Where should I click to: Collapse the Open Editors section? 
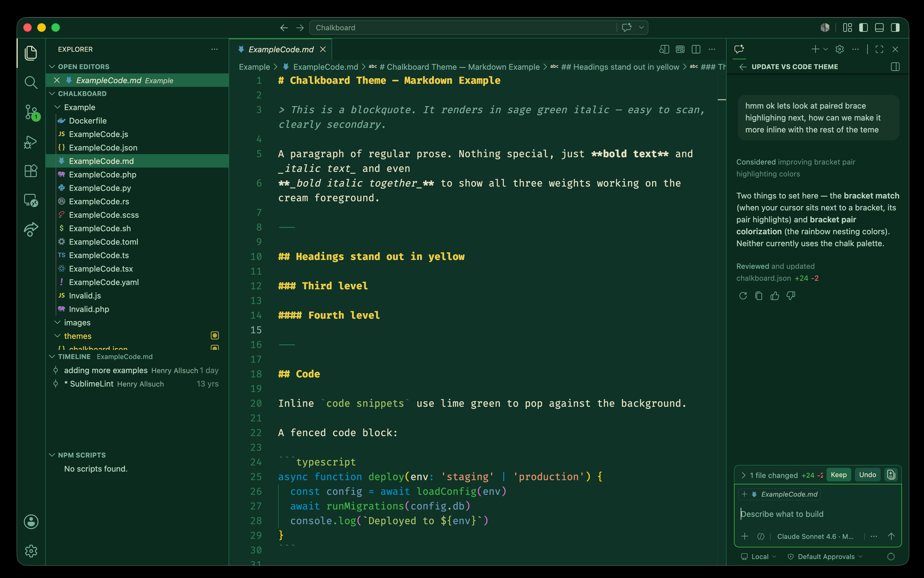pyautogui.click(x=52, y=67)
